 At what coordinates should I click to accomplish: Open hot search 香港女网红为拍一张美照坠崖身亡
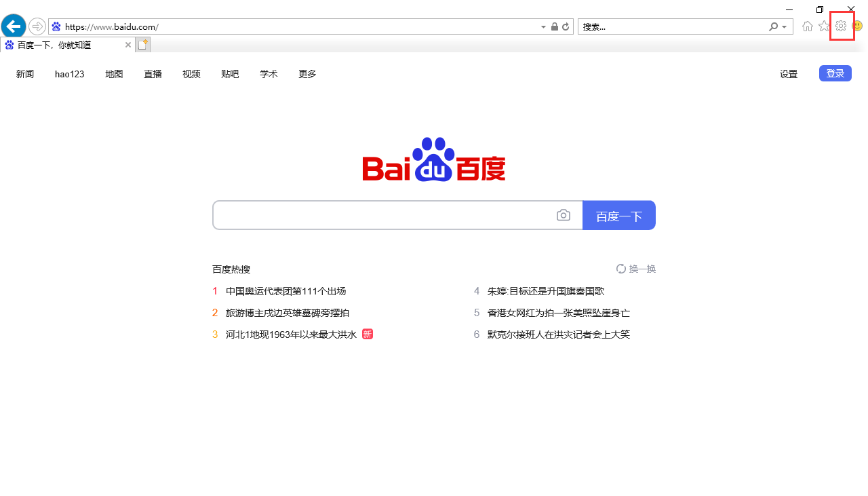tap(559, 313)
